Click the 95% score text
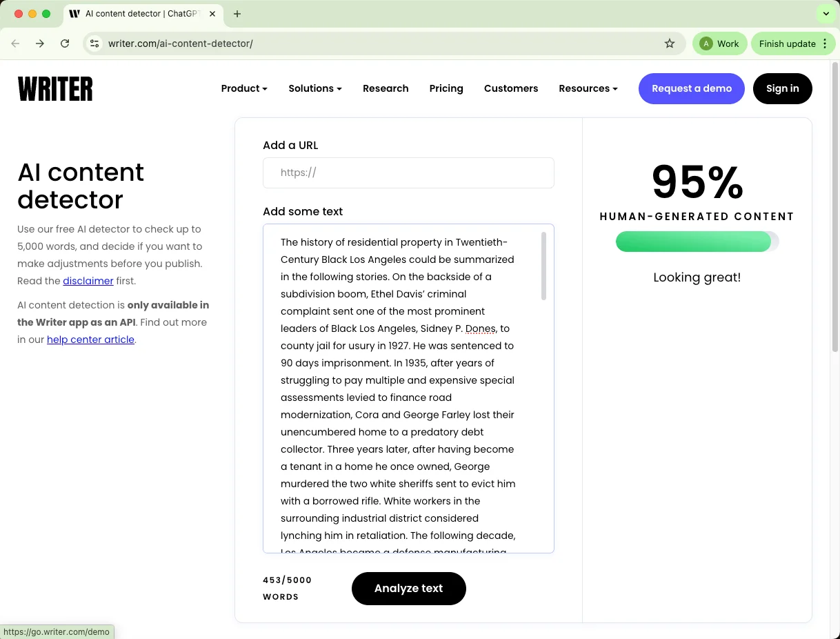Viewport: 840px width, 639px height. pos(697,182)
